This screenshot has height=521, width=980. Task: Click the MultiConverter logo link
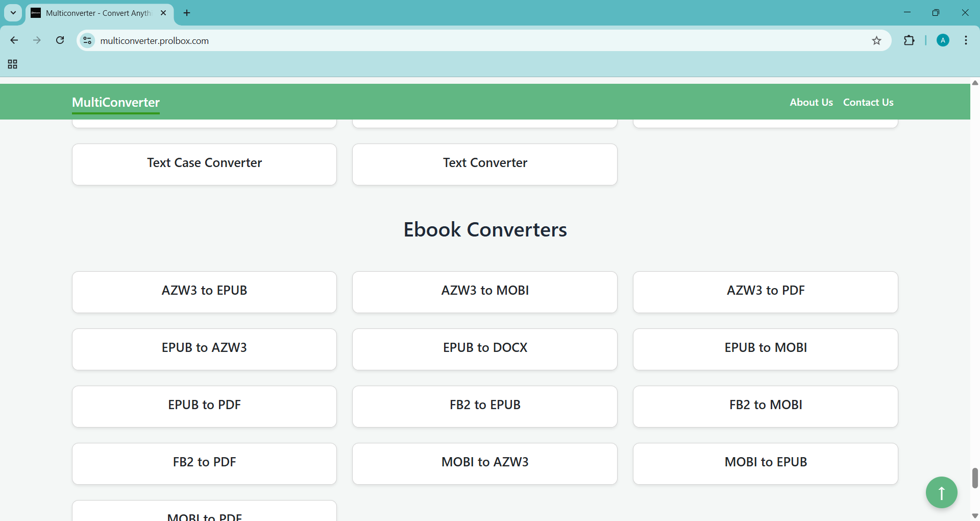pos(116,103)
